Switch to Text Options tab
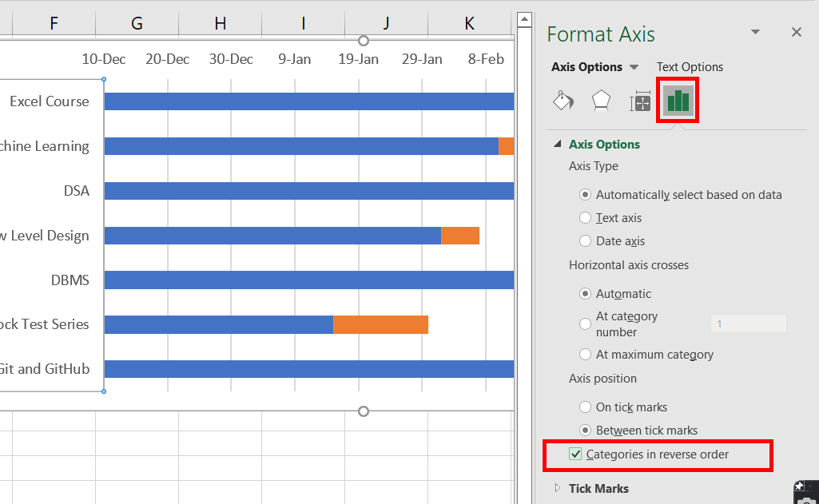The height and width of the screenshot is (504, 819). tap(690, 67)
